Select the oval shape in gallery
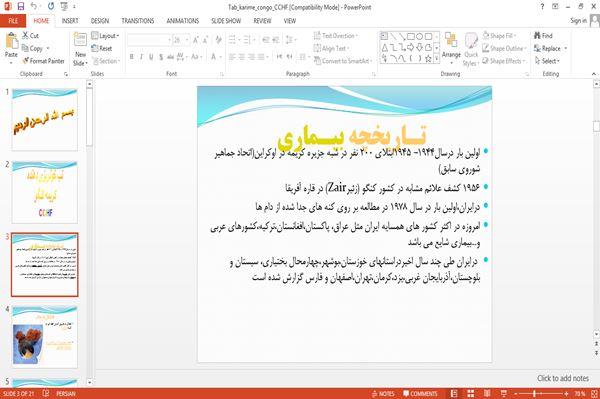The width and height of the screenshot is (600, 399). (x=420, y=36)
